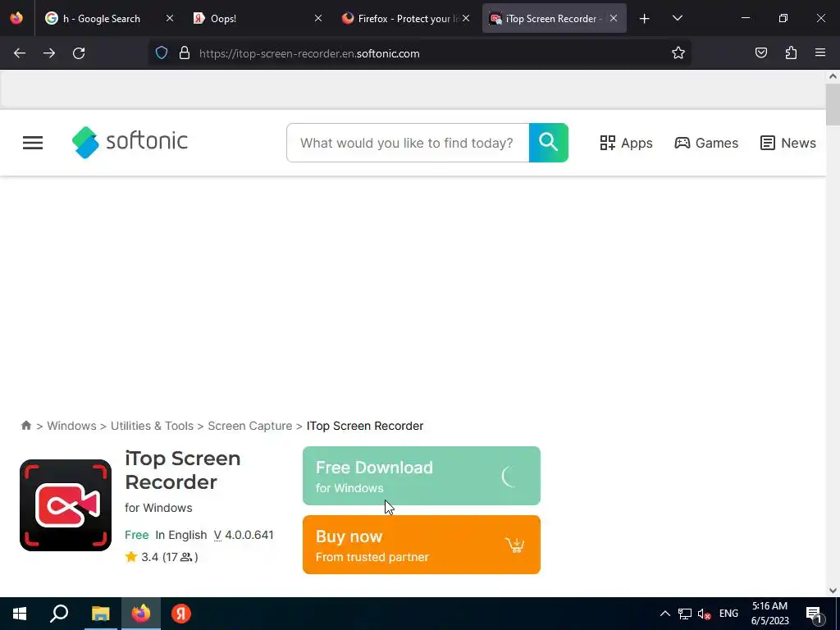
Task: Click scrollbar up arrow
Action: click(x=833, y=76)
